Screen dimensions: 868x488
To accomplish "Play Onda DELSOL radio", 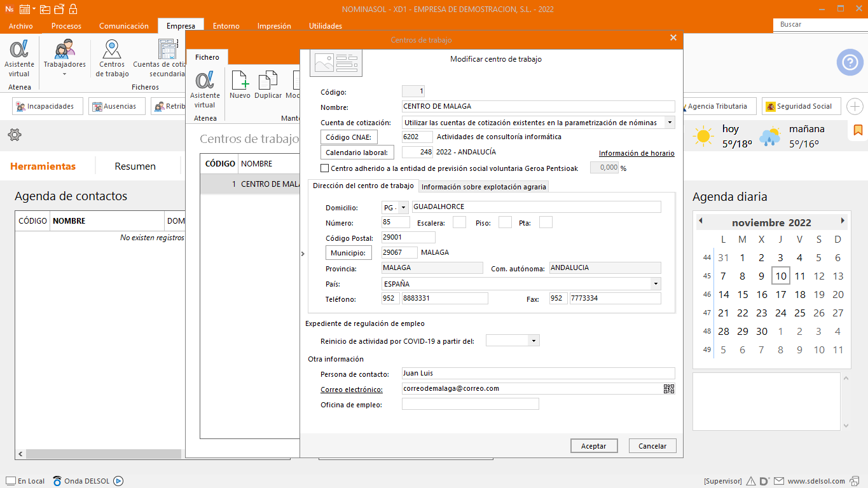I will point(118,481).
